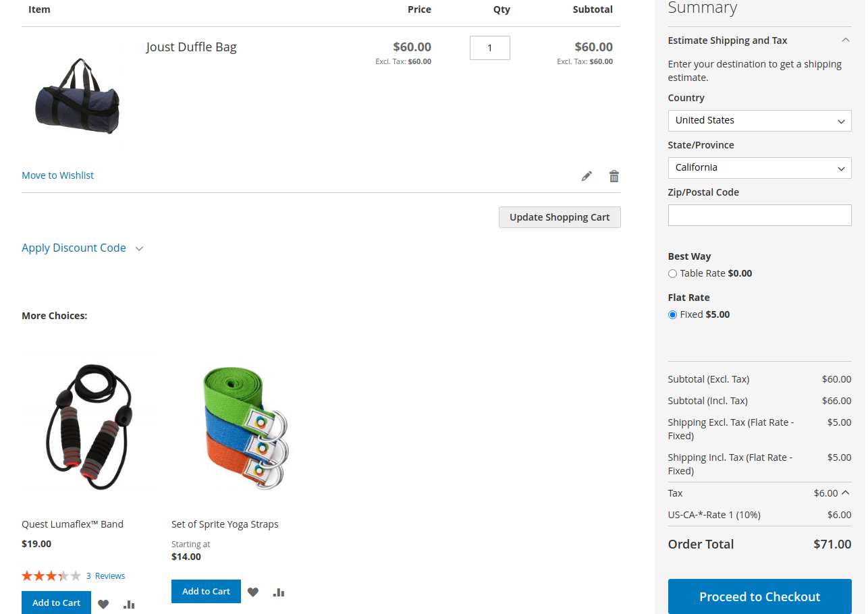This screenshot has width=868, height=614.
Task: Click inside the Zip/Postal Code field
Action: (759, 215)
